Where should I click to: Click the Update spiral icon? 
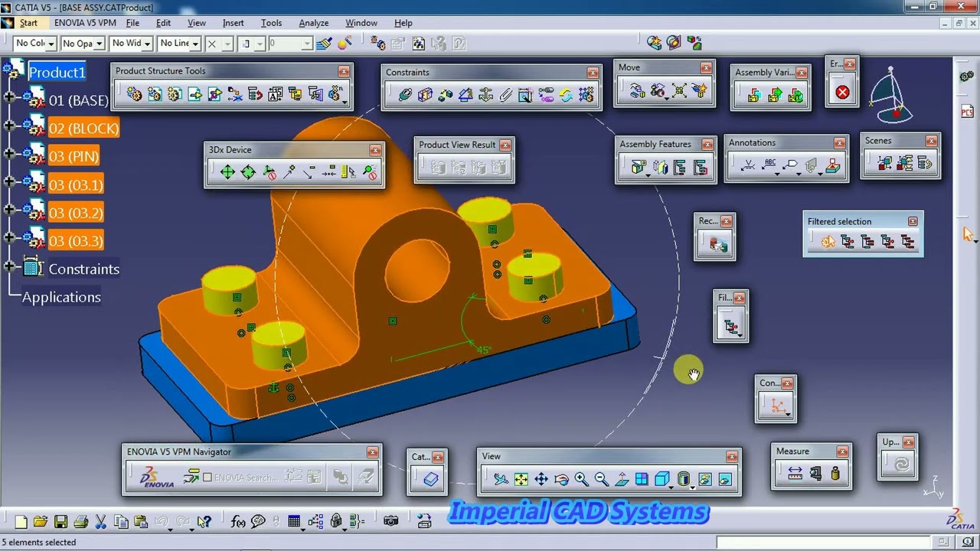[901, 464]
